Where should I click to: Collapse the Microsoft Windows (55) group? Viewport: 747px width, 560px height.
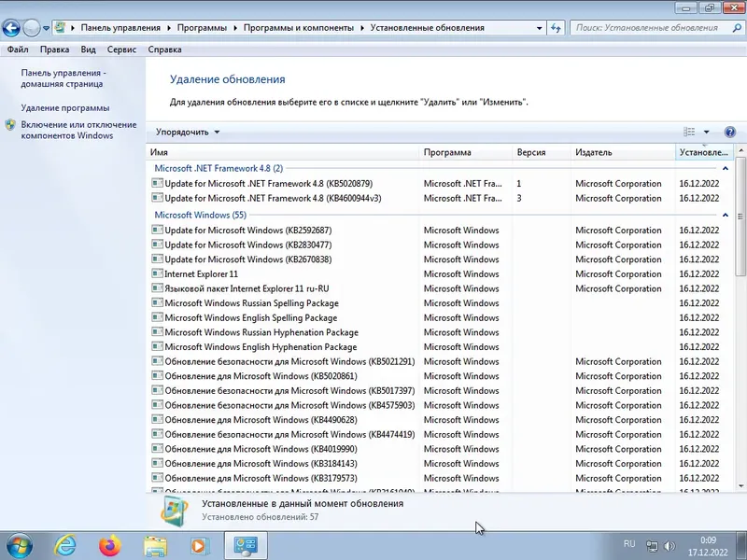tap(726, 215)
